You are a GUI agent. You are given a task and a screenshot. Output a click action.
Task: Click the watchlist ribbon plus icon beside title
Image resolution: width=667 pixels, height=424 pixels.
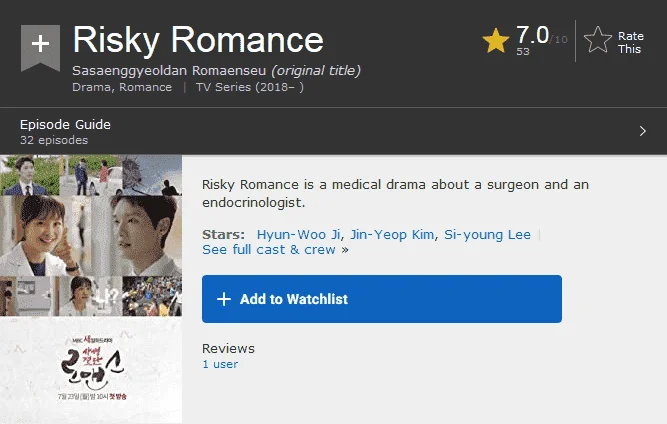point(40,47)
